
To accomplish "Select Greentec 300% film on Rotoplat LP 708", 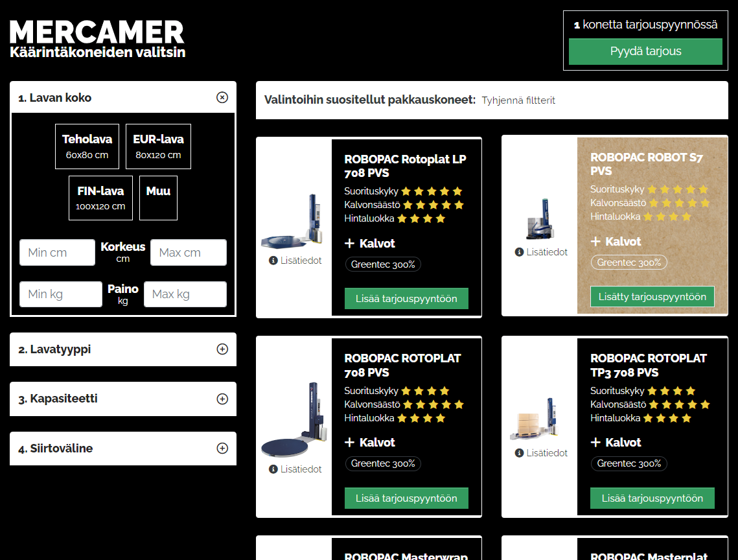I will 383,264.
